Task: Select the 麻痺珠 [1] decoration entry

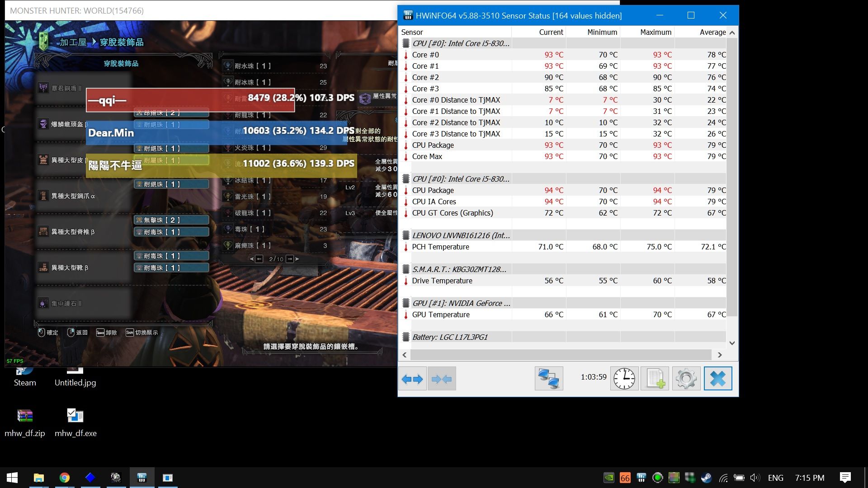Action: (275, 245)
